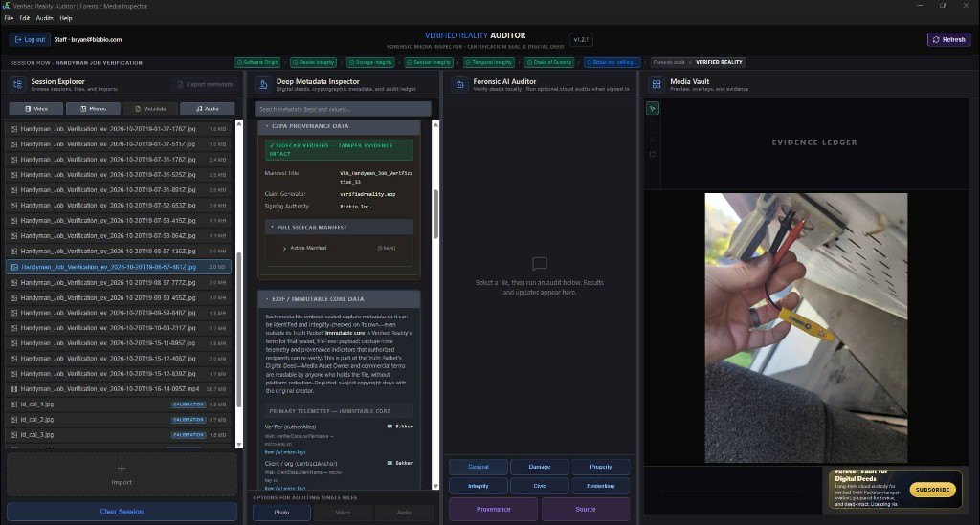Click the yellow SUBSCRIBE button

[x=932, y=490]
